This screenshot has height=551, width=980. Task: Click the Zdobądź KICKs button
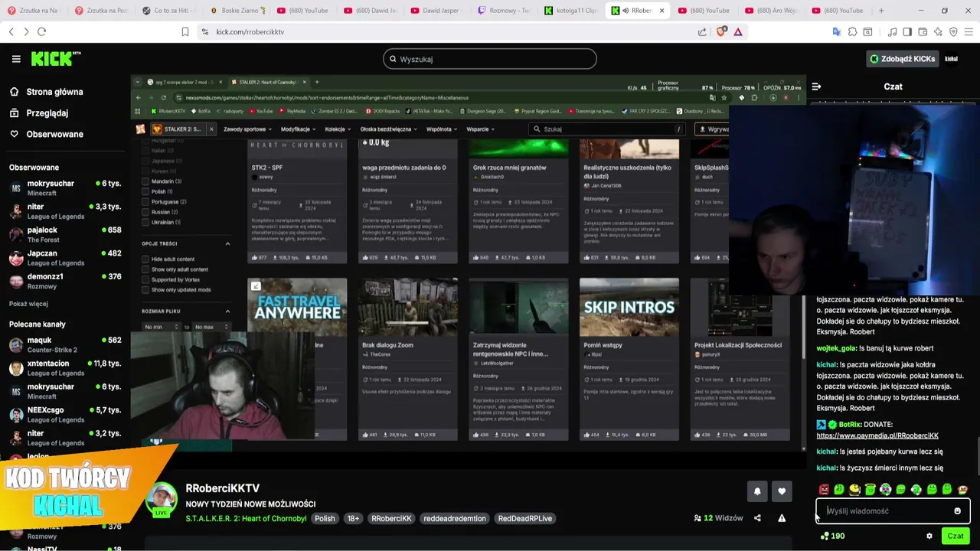pyautogui.click(x=902, y=59)
